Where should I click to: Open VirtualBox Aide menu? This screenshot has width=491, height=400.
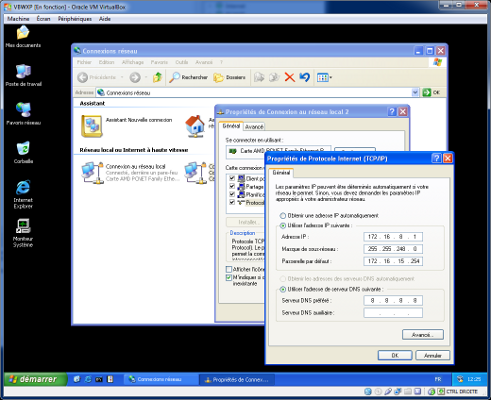105,19
